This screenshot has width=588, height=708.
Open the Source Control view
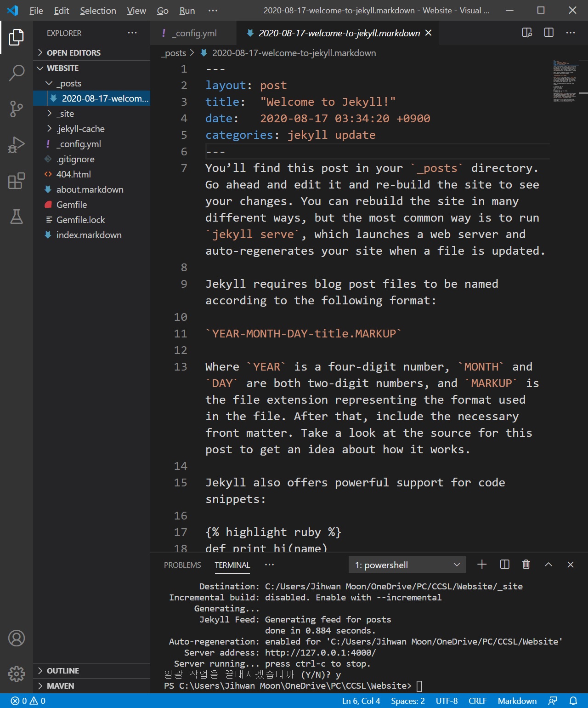[17, 109]
